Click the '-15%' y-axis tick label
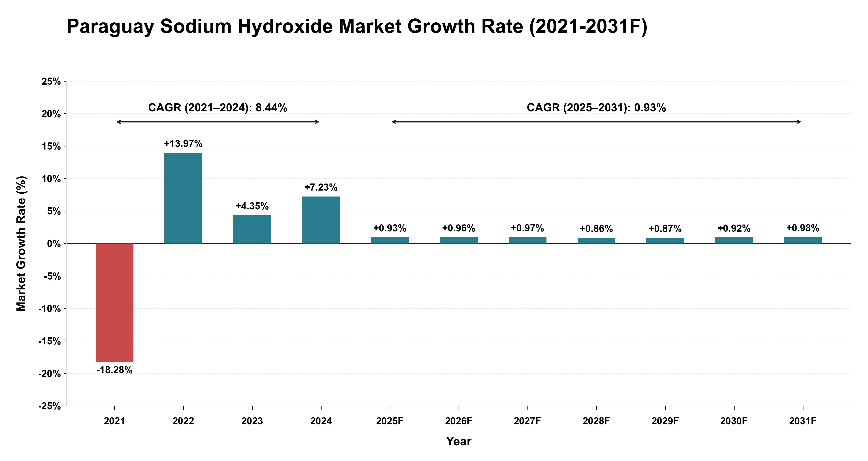The image size is (868, 461). tap(50, 341)
